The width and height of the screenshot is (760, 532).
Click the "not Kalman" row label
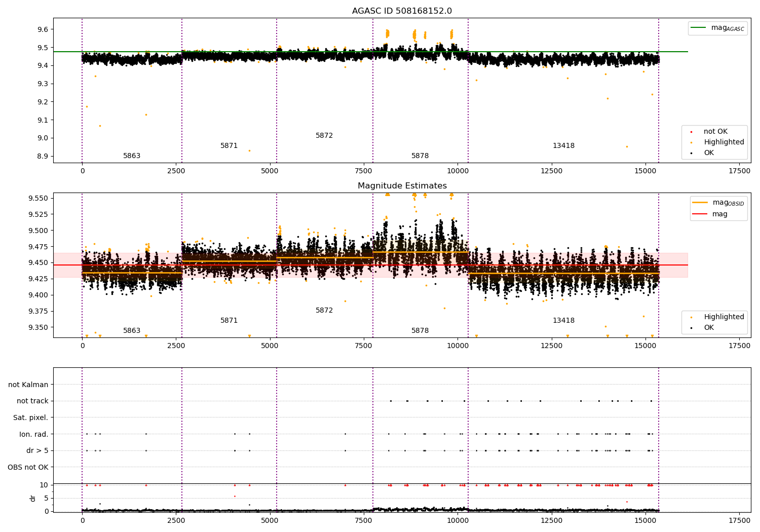pos(28,385)
